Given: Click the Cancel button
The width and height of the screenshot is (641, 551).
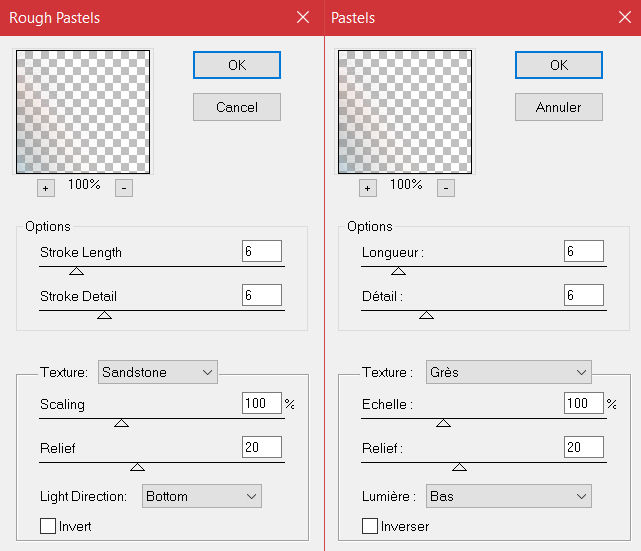Looking at the screenshot, I should pos(236,107).
